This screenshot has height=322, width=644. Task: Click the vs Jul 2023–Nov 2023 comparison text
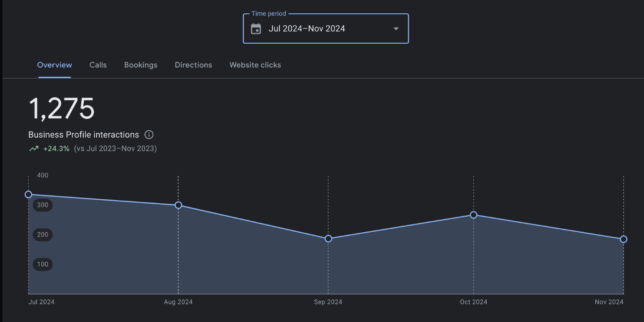115,148
